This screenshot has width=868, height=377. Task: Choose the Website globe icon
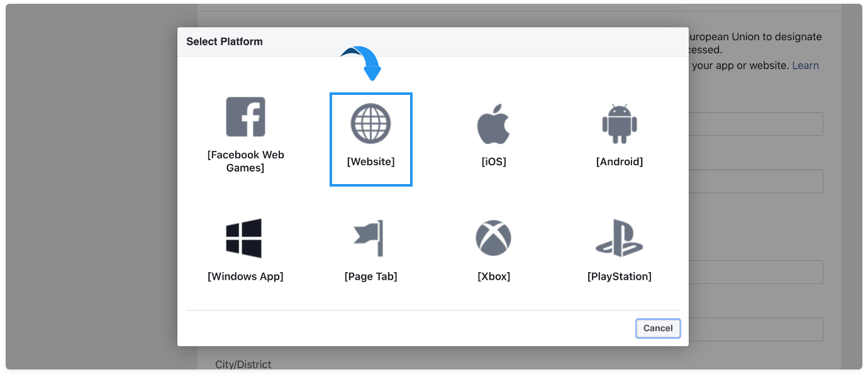[x=370, y=123]
